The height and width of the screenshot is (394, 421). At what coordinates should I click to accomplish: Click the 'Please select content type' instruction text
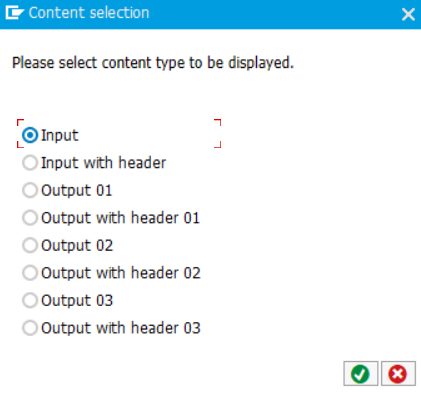coord(153,63)
